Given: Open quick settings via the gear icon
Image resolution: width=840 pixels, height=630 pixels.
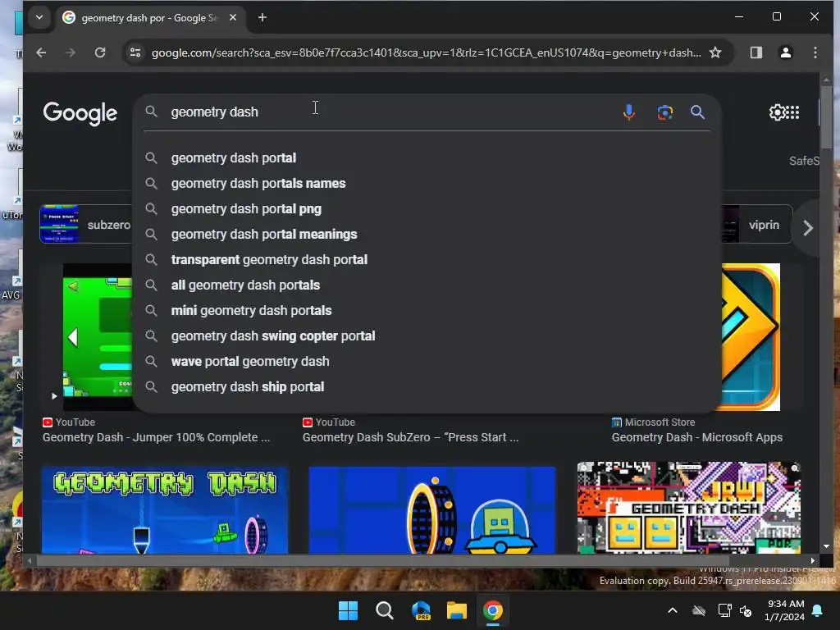Looking at the screenshot, I should [x=776, y=112].
